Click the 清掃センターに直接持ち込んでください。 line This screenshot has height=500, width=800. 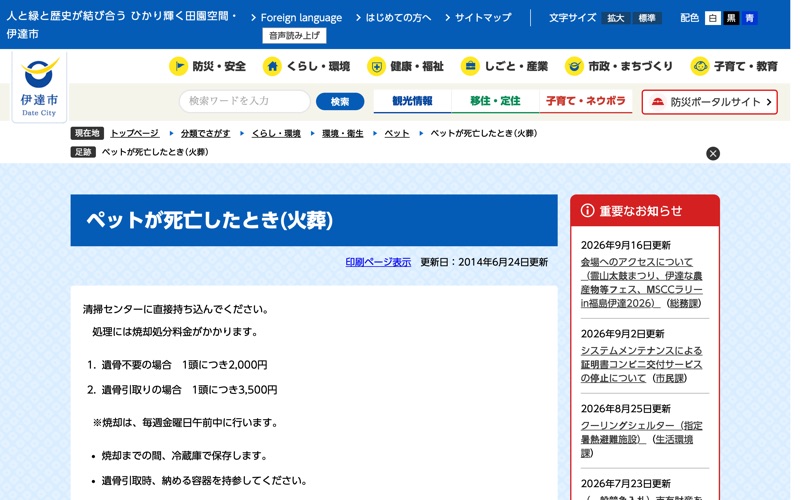click(x=176, y=309)
